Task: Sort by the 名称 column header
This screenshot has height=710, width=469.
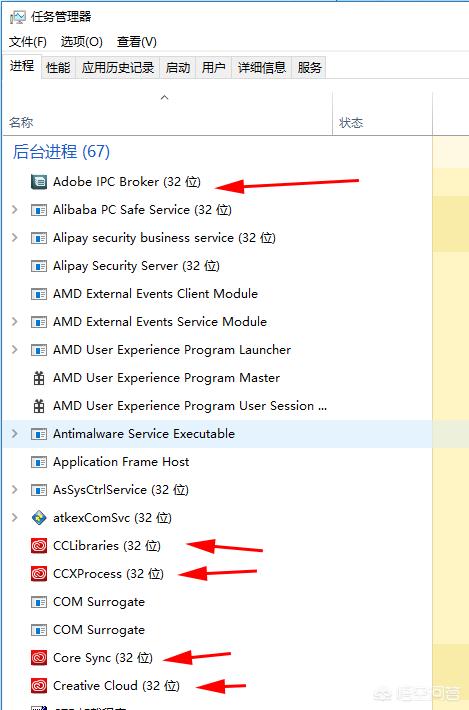Action: pyautogui.click(x=21, y=122)
